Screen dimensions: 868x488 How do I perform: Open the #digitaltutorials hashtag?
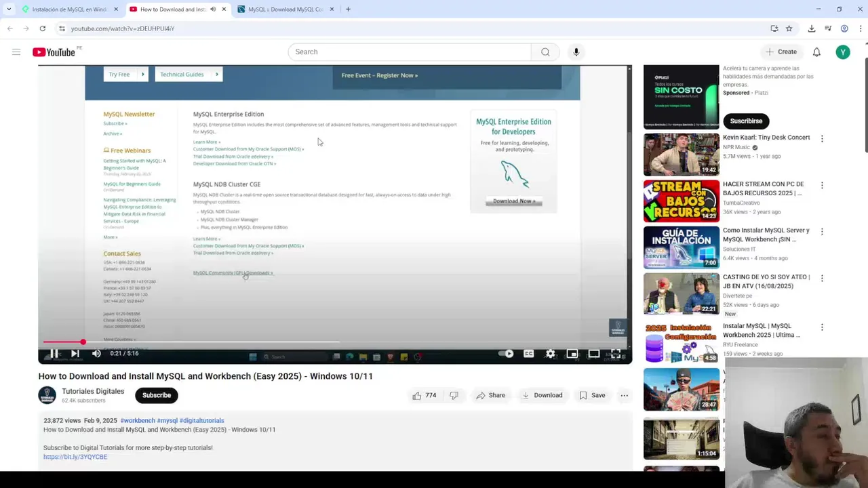point(201,420)
